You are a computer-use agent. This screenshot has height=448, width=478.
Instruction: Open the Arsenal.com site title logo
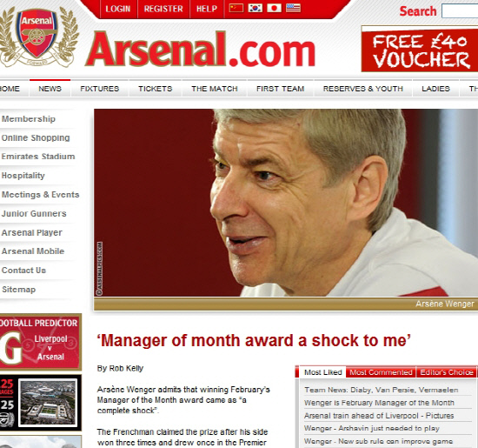[x=200, y=49]
